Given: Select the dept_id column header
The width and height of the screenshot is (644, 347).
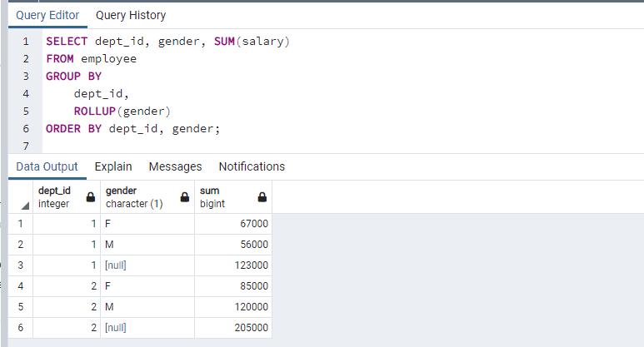Looking at the screenshot, I should pyautogui.click(x=57, y=197).
